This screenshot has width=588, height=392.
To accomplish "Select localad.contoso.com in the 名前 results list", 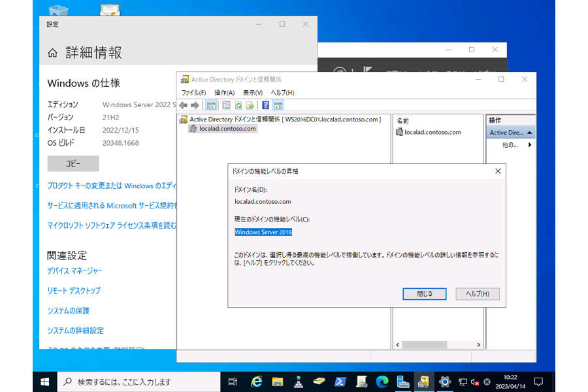I will [x=429, y=132].
